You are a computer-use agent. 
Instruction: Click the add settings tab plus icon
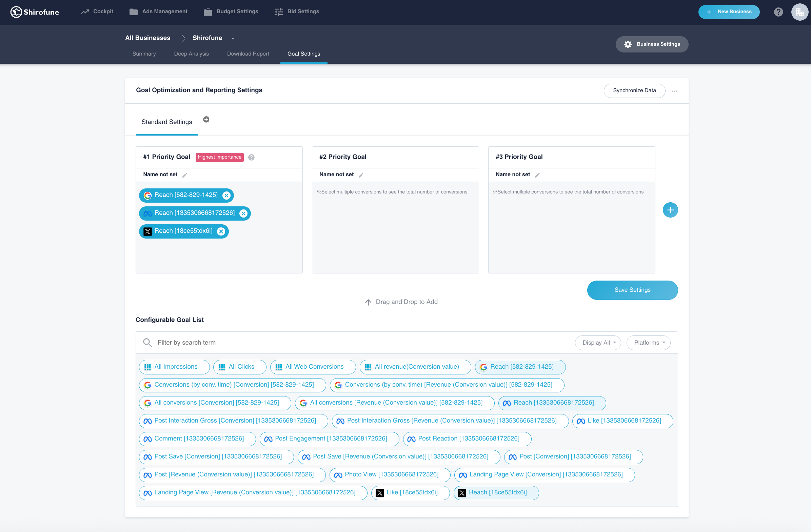(206, 120)
